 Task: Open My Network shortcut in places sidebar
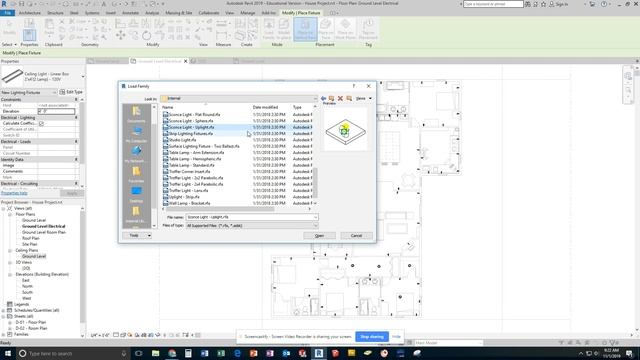pos(136,154)
